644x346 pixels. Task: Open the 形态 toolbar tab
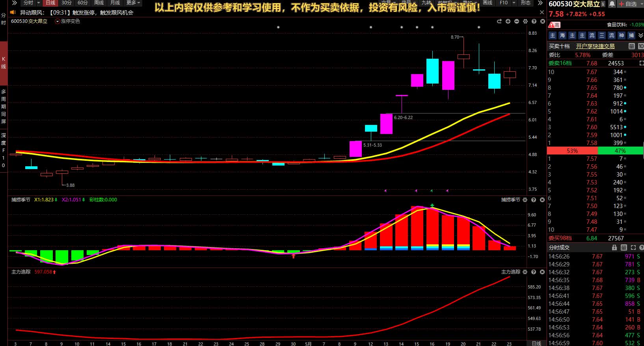click(526, 3)
